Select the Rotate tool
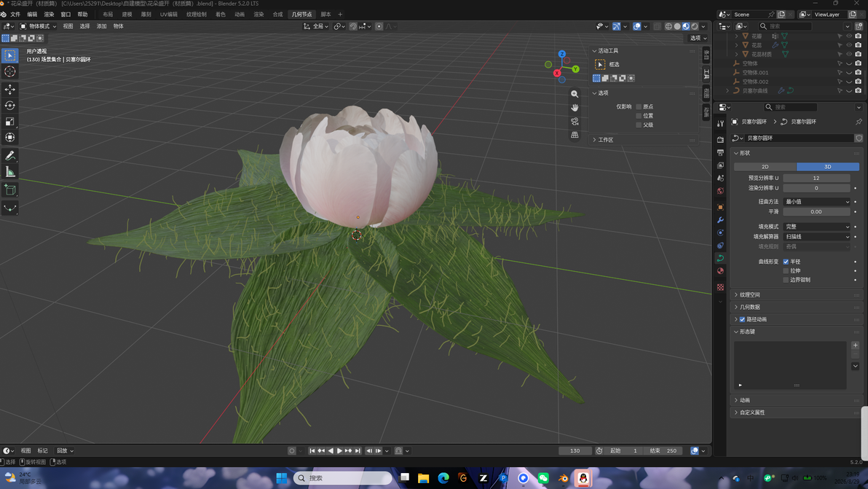 pos(10,105)
